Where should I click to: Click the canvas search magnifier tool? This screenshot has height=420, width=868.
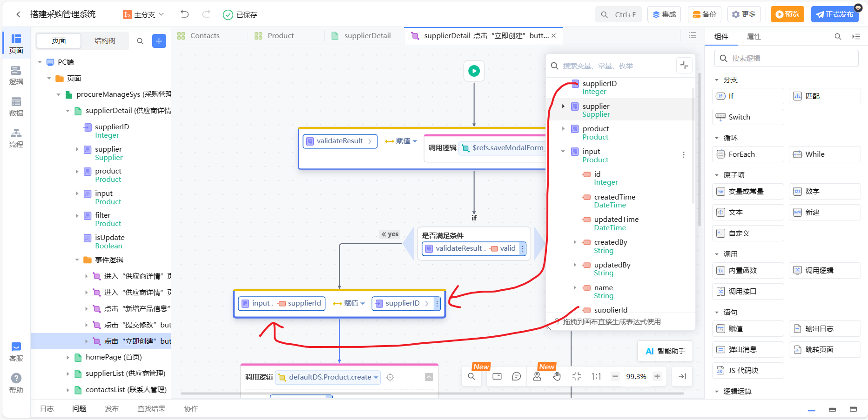pos(471,376)
